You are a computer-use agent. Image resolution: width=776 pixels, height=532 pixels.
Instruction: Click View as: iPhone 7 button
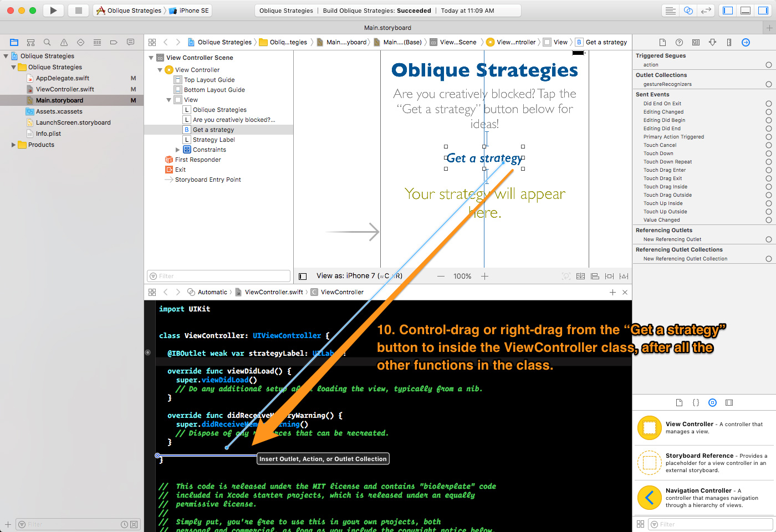(x=359, y=276)
